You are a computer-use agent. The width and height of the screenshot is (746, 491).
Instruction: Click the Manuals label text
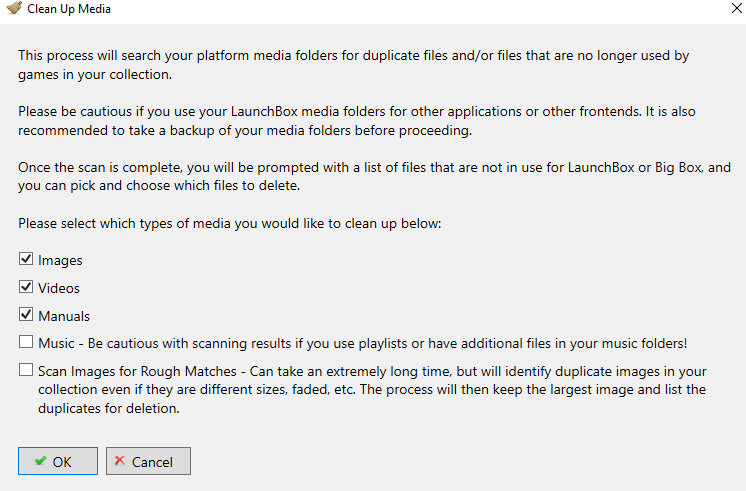tap(64, 316)
